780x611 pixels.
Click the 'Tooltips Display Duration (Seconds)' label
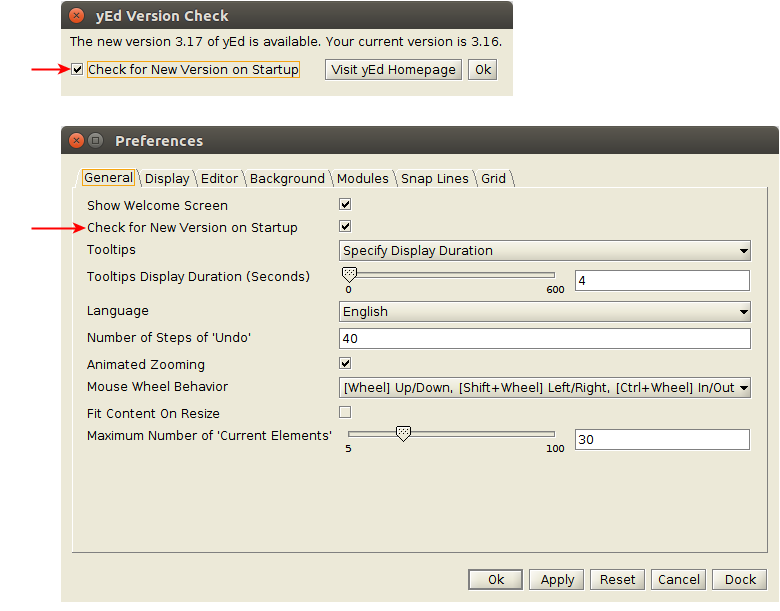coord(198,277)
